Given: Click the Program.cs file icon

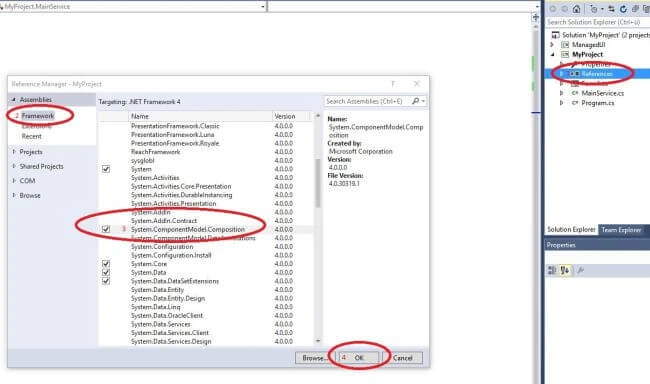Looking at the screenshot, I should 575,103.
